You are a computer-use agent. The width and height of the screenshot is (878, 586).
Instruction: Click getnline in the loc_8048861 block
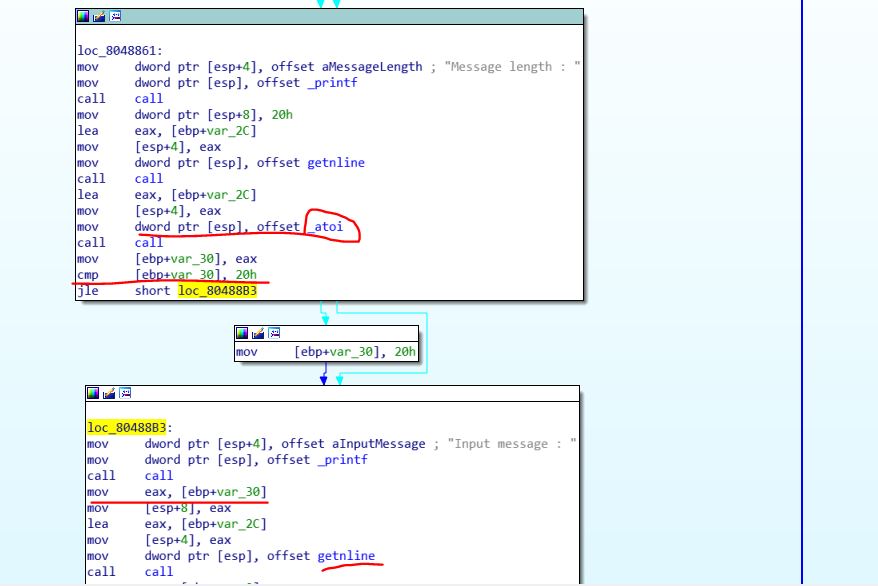click(336, 163)
